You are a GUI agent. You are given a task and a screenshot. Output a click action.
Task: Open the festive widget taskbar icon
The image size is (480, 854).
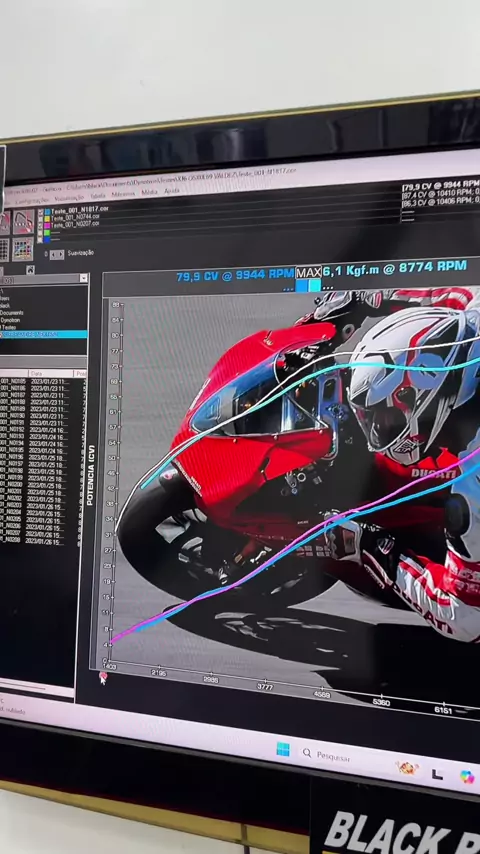[x=407, y=768]
